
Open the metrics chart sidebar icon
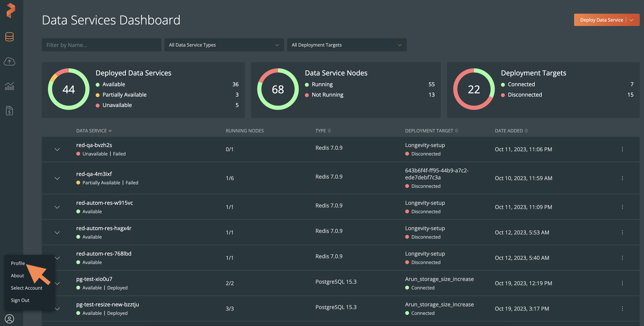click(9, 86)
